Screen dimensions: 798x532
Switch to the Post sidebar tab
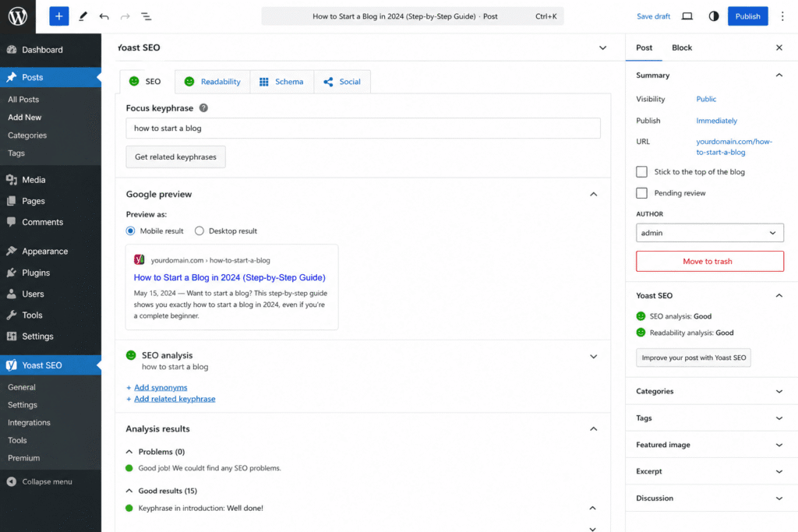pyautogui.click(x=644, y=48)
